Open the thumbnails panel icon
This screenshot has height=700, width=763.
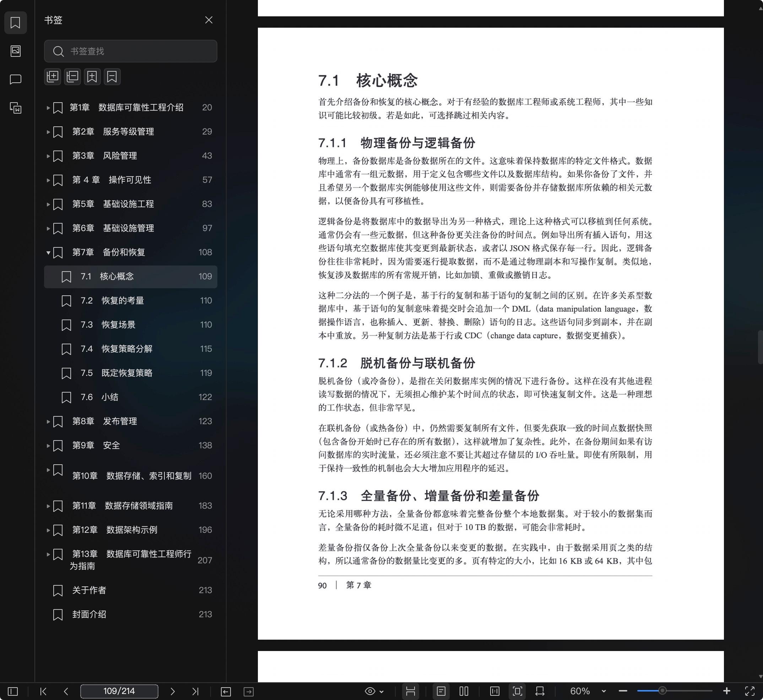[15, 51]
